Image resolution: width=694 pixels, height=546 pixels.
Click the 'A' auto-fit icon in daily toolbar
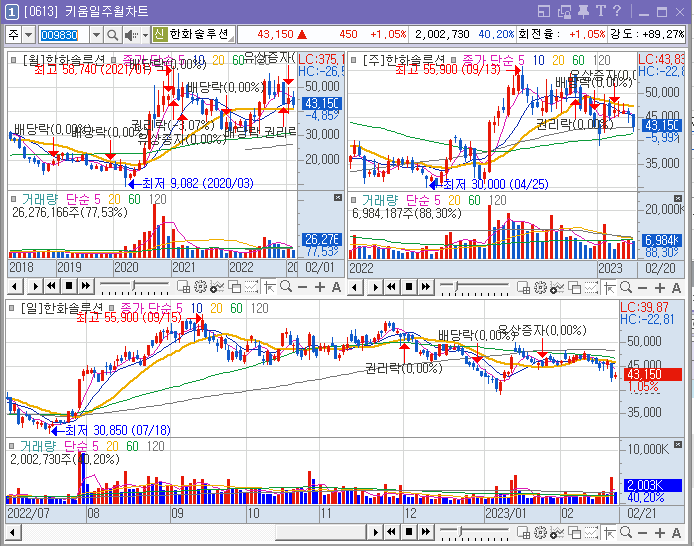[676, 533]
